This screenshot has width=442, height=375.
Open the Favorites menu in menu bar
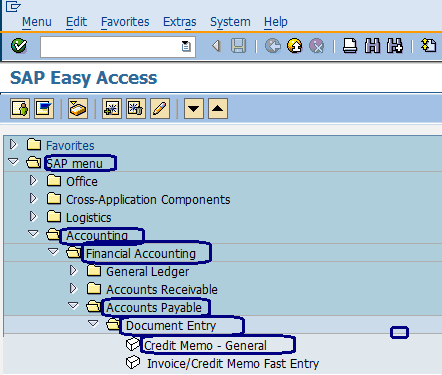pos(125,22)
